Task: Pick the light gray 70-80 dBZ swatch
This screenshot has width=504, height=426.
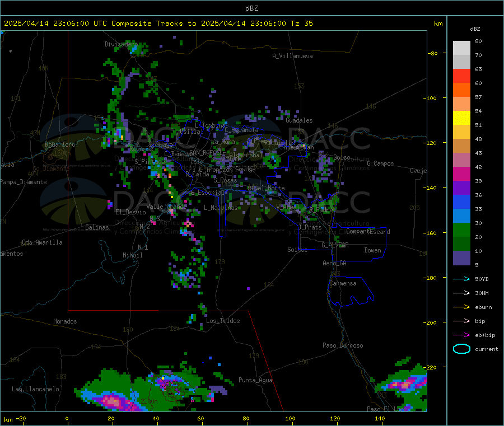Action: (x=461, y=48)
